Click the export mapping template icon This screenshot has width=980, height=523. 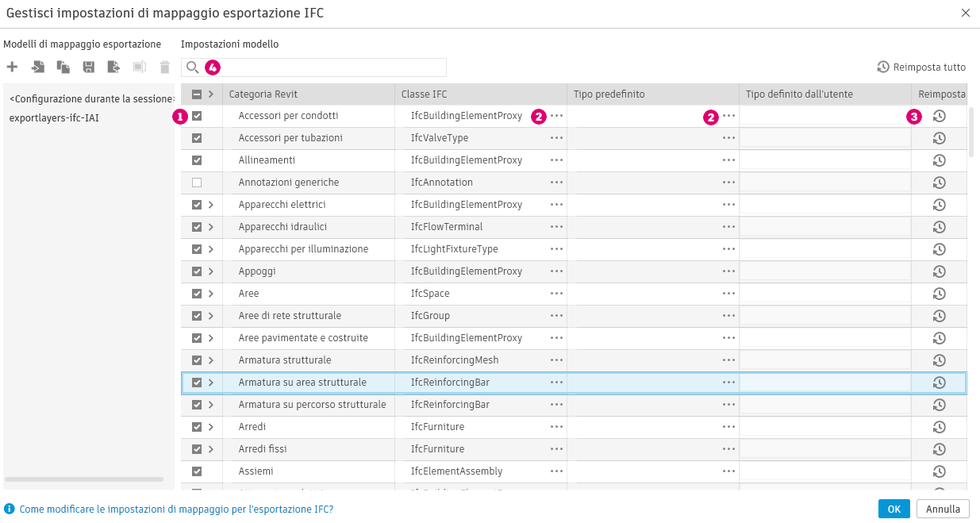click(x=114, y=67)
